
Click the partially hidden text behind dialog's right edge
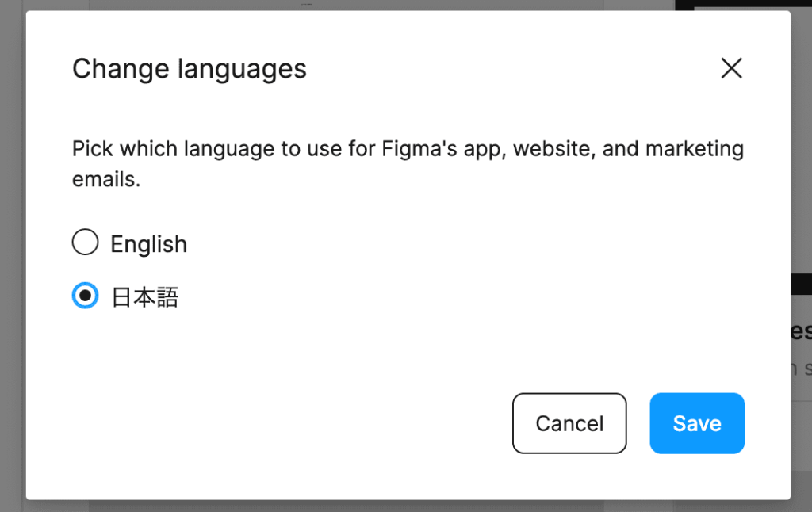tap(801, 331)
